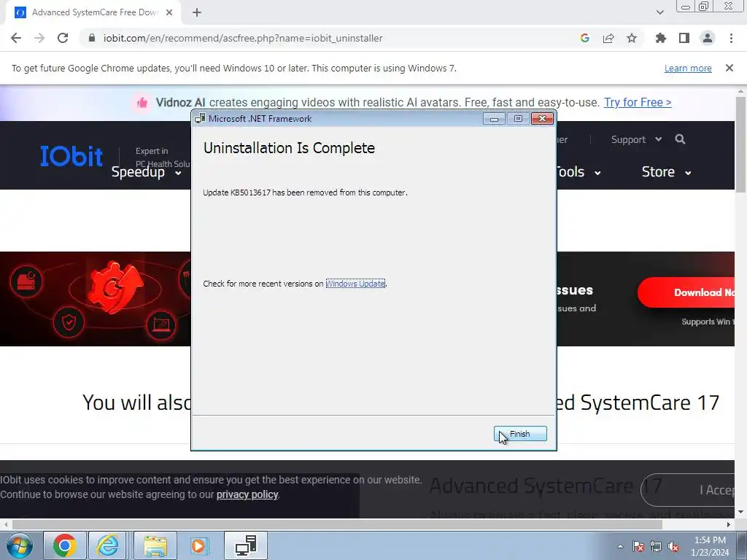Open Windows Media Player from taskbar

click(x=198, y=545)
